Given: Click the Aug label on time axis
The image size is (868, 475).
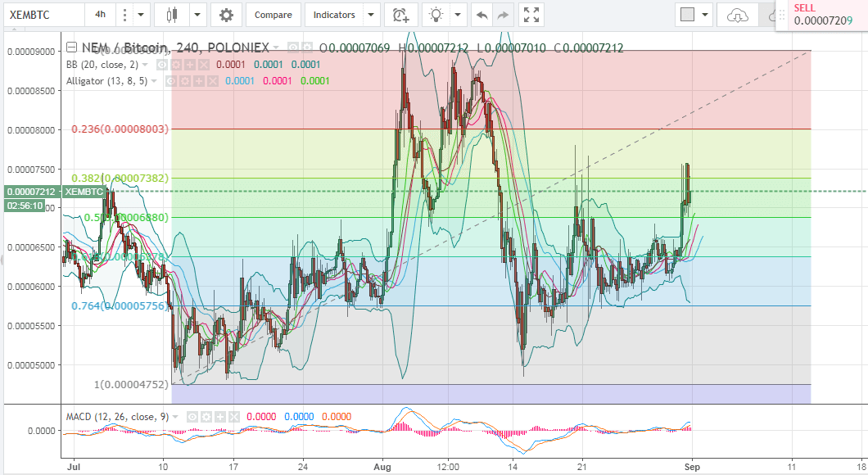Looking at the screenshot, I should click(x=382, y=467).
